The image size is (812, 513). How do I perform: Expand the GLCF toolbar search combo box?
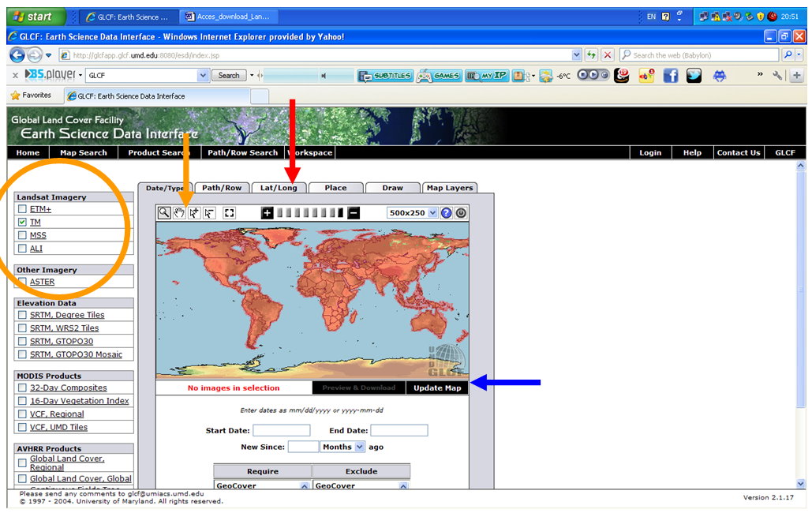[203, 76]
